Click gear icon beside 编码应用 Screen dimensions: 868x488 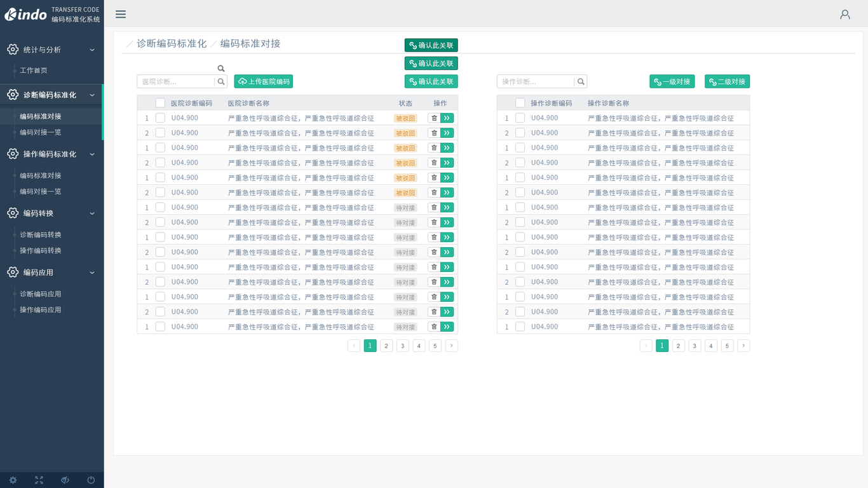pyautogui.click(x=13, y=272)
